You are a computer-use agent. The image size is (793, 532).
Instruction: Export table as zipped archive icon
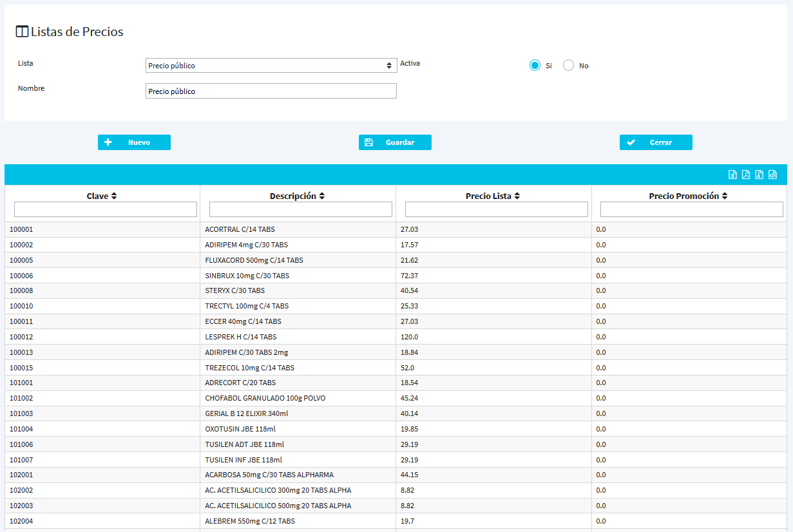[760, 175]
